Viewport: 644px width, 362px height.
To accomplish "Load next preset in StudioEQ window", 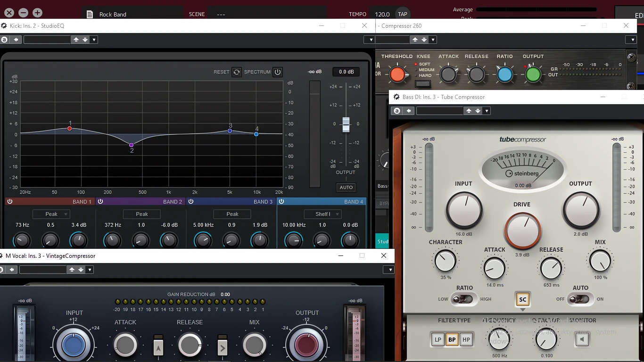I will pos(85,40).
